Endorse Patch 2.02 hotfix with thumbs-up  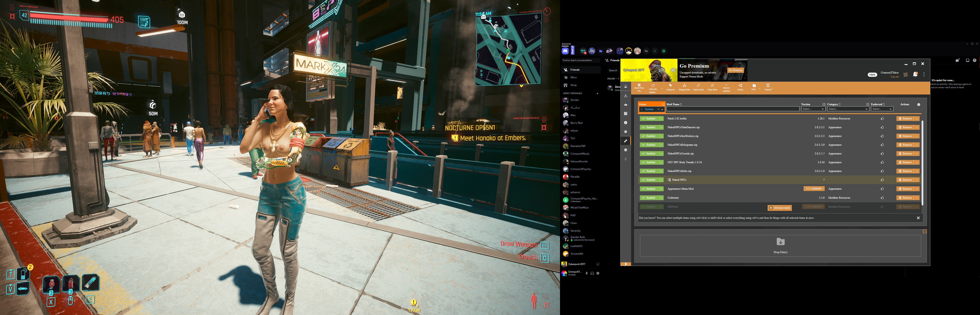pyautogui.click(x=882, y=119)
